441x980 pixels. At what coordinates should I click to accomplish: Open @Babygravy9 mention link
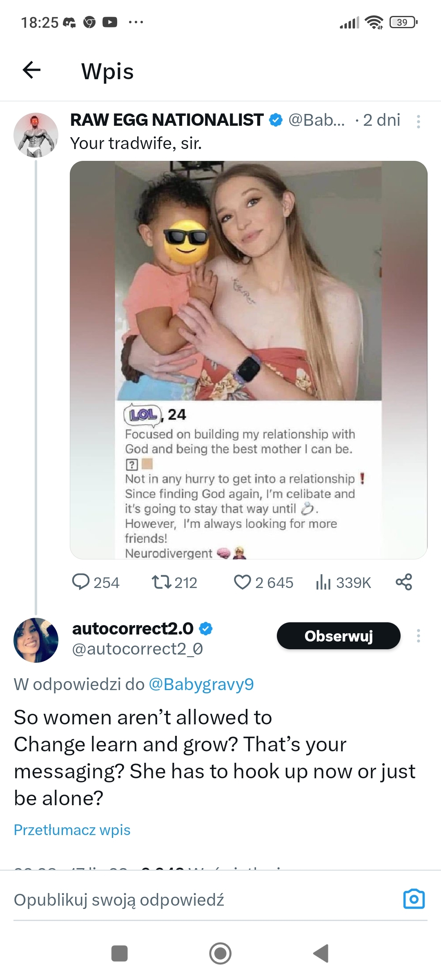click(x=201, y=684)
